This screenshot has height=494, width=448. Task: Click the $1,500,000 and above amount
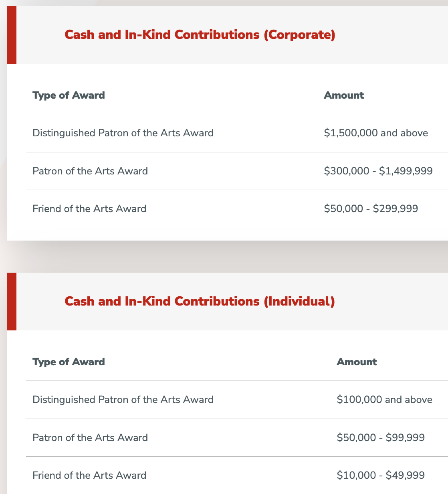(376, 133)
